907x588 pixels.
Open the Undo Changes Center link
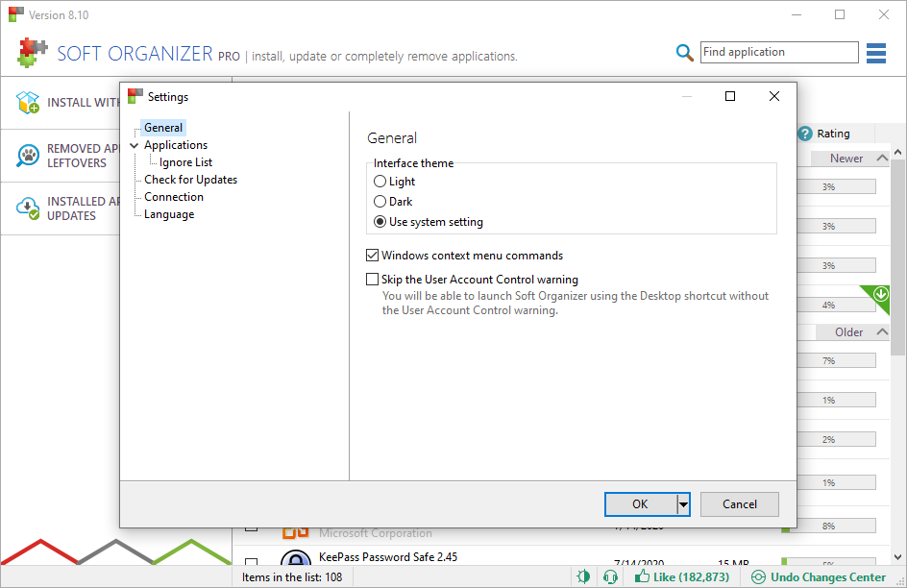(x=828, y=577)
